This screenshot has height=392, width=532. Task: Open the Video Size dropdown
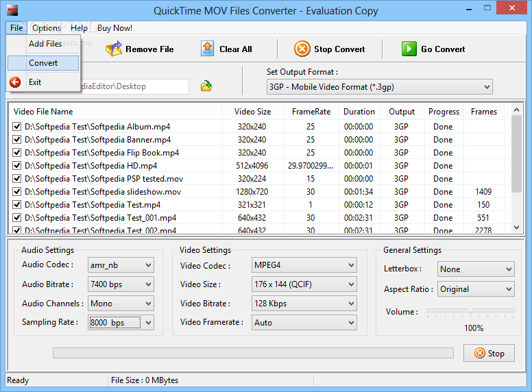(304, 284)
